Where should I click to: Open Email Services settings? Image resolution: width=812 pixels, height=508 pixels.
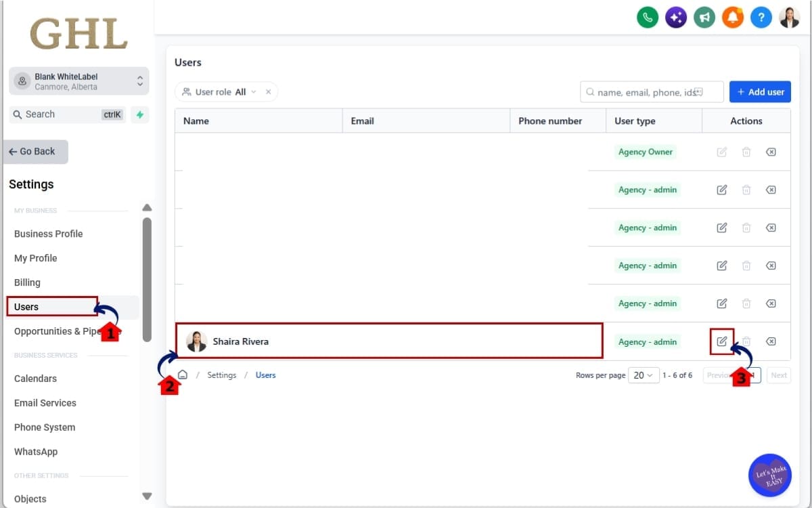tap(45, 403)
